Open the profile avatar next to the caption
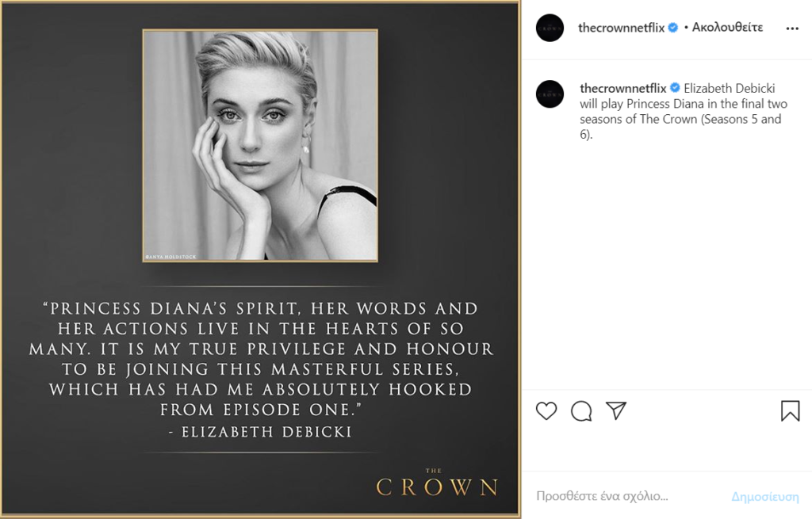 pyautogui.click(x=550, y=94)
